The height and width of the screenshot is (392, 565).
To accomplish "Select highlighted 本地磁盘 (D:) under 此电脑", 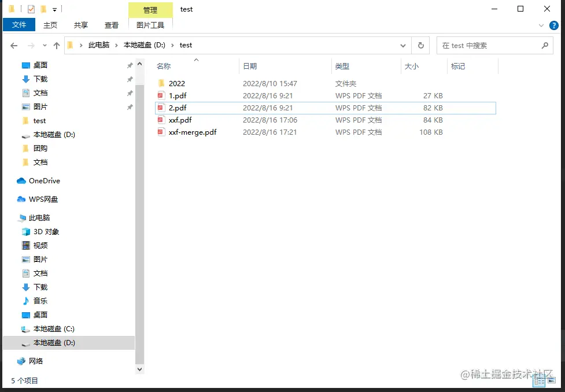I will pyautogui.click(x=68, y=343).
